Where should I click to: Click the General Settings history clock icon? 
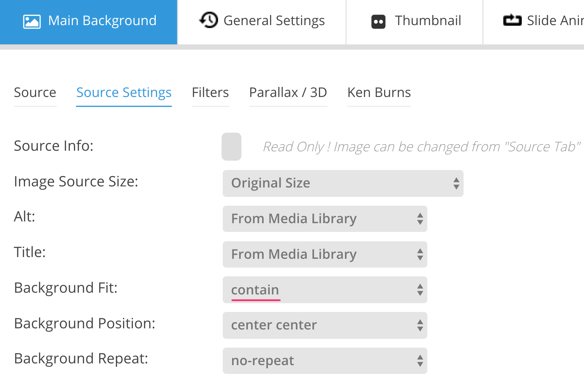click(x=209, y=20)
